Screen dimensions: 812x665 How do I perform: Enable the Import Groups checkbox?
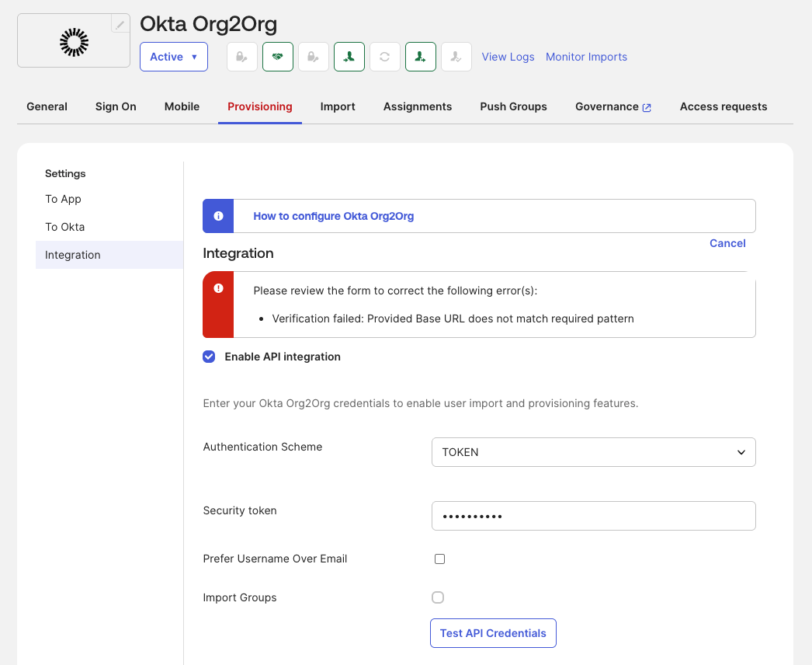(x=438, y=597)
